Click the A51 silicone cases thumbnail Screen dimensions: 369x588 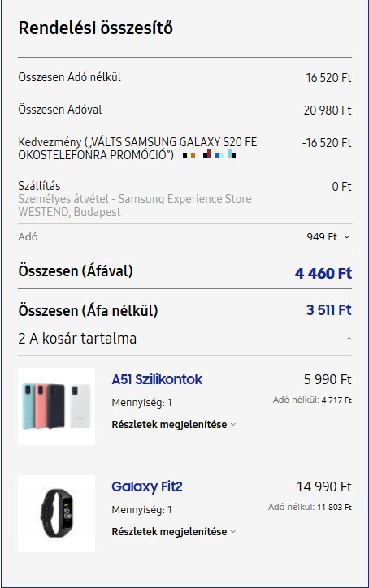click(x=56, y=407)
